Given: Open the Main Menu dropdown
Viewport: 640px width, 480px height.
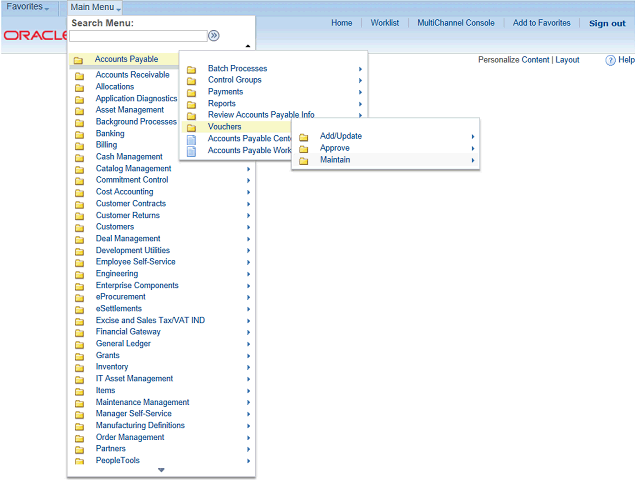Looking at the screenshot, I should tap(96, 7).
